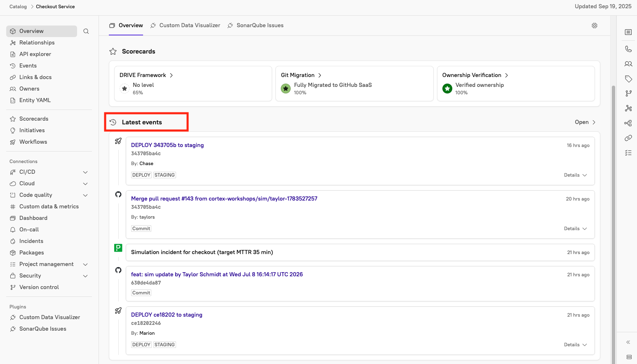Expand Details for Merge pull request #143
Screen dimensions: 637x364
[x=576, y=229]
